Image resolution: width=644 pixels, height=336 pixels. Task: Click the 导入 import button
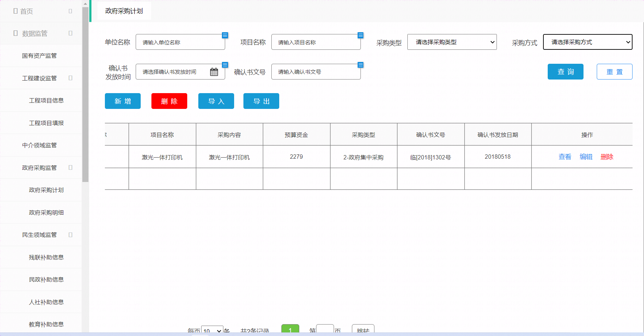[216, 101]
